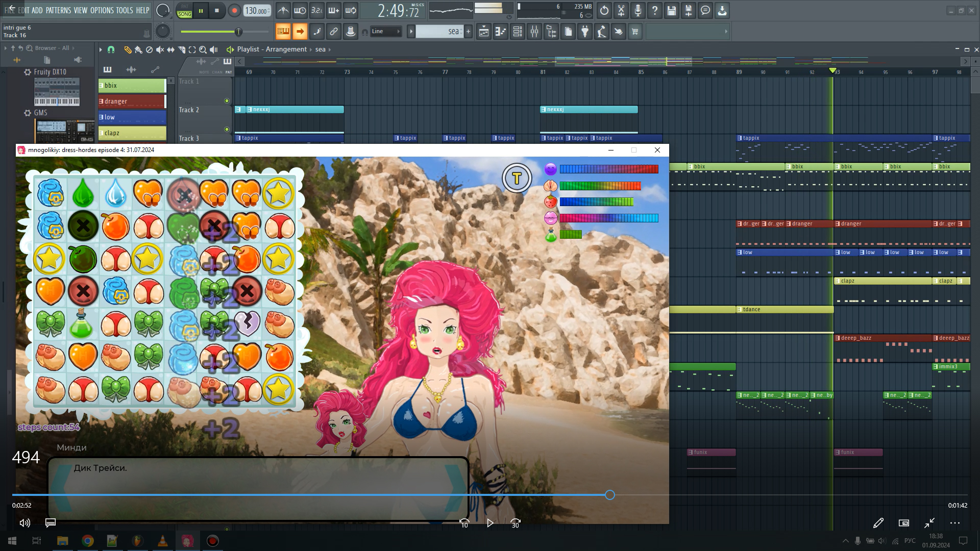Toggle link note to controller icon
The width and height of the screenshot is (980, 551).
(x=334, y=32)
